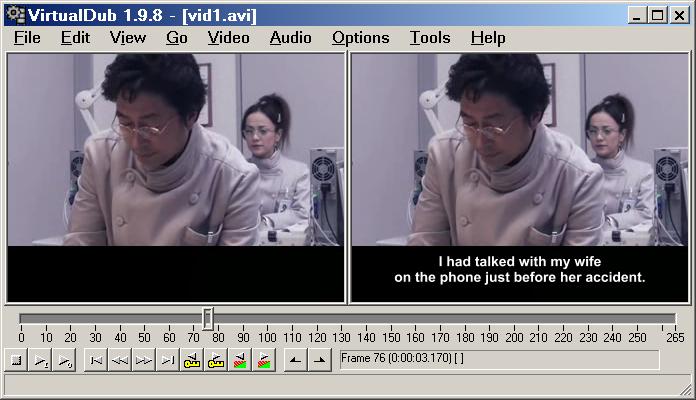Step forward one frame
The width and height of the screenshot is (696, 400).
pos(143,360)
